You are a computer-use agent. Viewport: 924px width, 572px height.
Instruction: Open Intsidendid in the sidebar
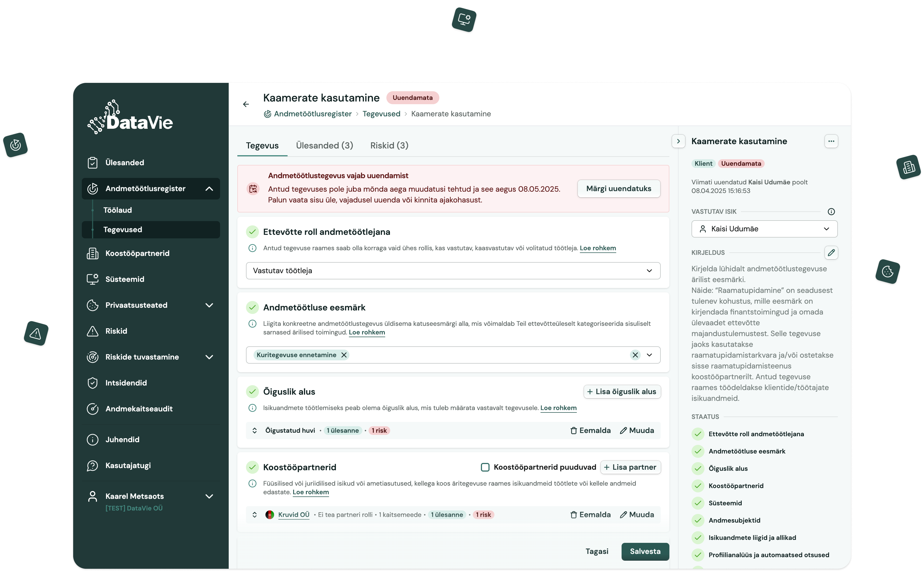[x=151, y=383]
